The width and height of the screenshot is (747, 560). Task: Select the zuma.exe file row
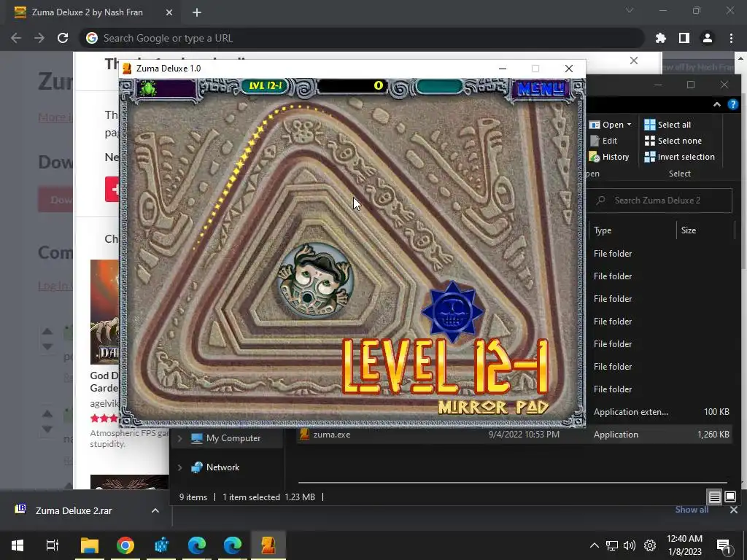click(514, 435)
